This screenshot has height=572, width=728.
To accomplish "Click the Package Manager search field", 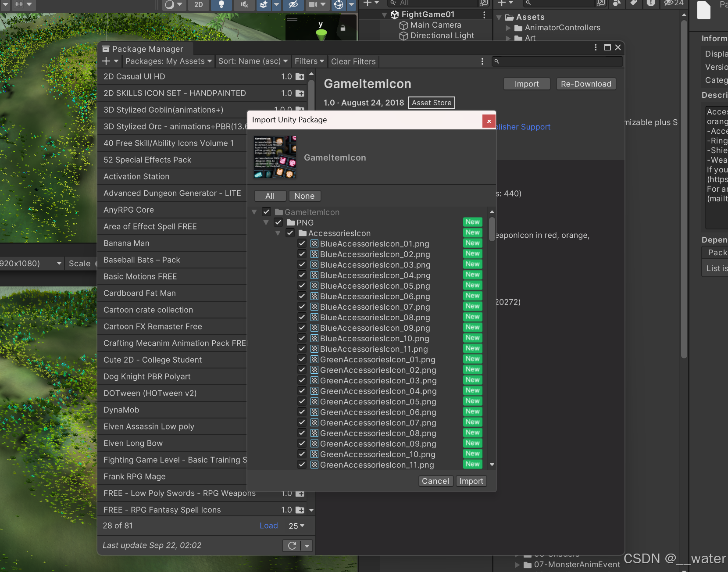I will (557, 61).
